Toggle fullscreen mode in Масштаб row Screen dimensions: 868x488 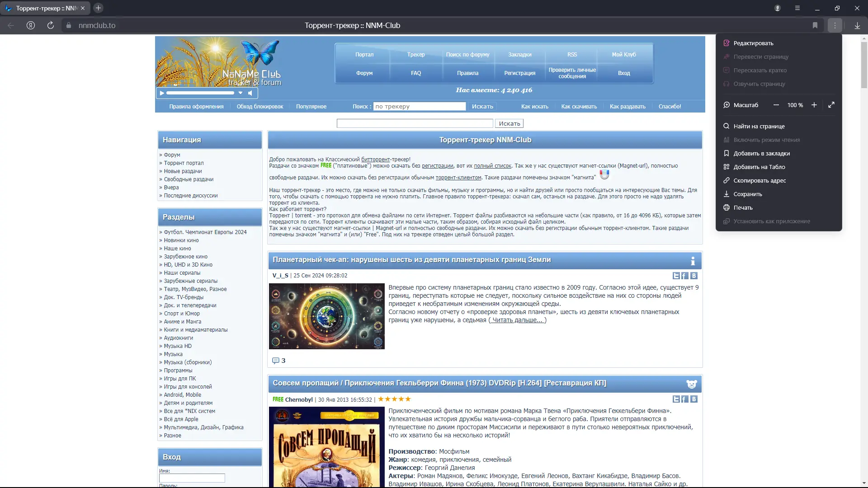tap(831, 105)
